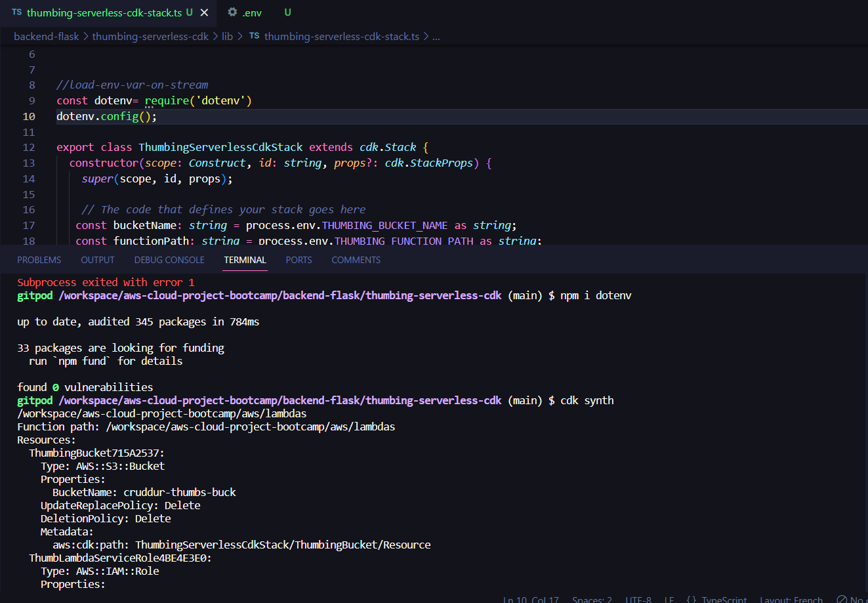
Task: Open the lib breadcrumb segment
Action: [227, 37]
